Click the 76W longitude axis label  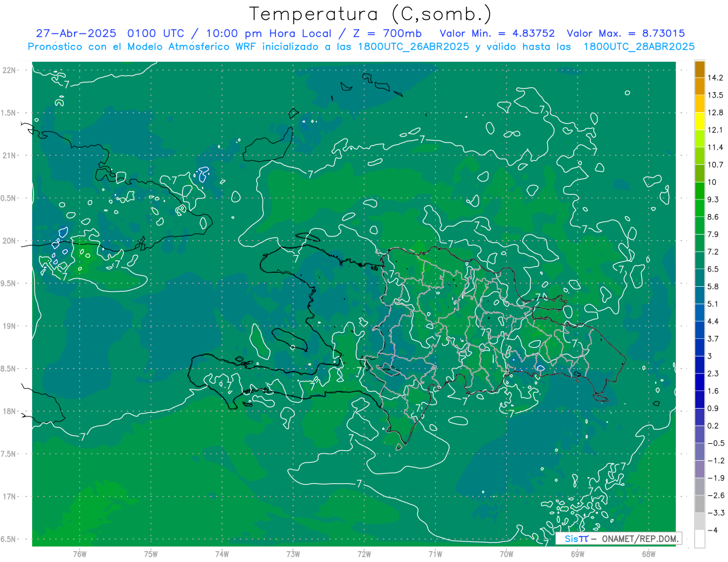[79, 554]
